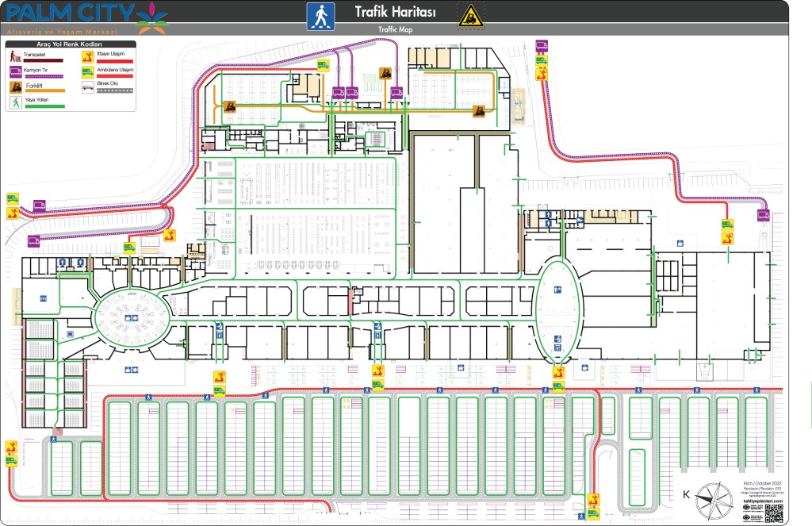
Task: Pick the orange Forklift color line in legend
Action: click(x=44, y=90)
